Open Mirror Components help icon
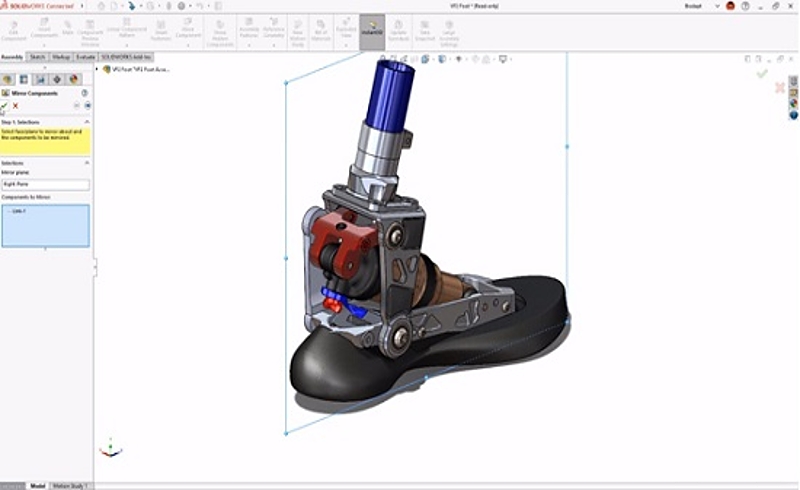Screen dimensions: 800x490 (85, 93)
